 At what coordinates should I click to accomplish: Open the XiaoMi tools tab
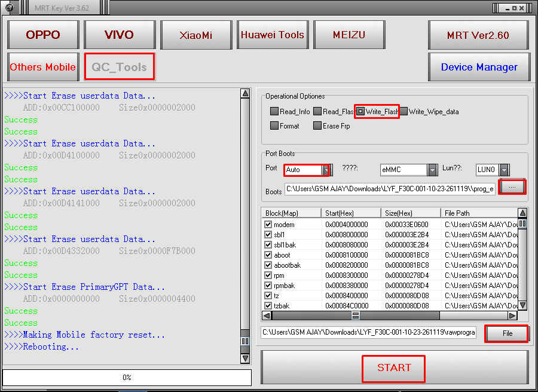pos(196,35)
